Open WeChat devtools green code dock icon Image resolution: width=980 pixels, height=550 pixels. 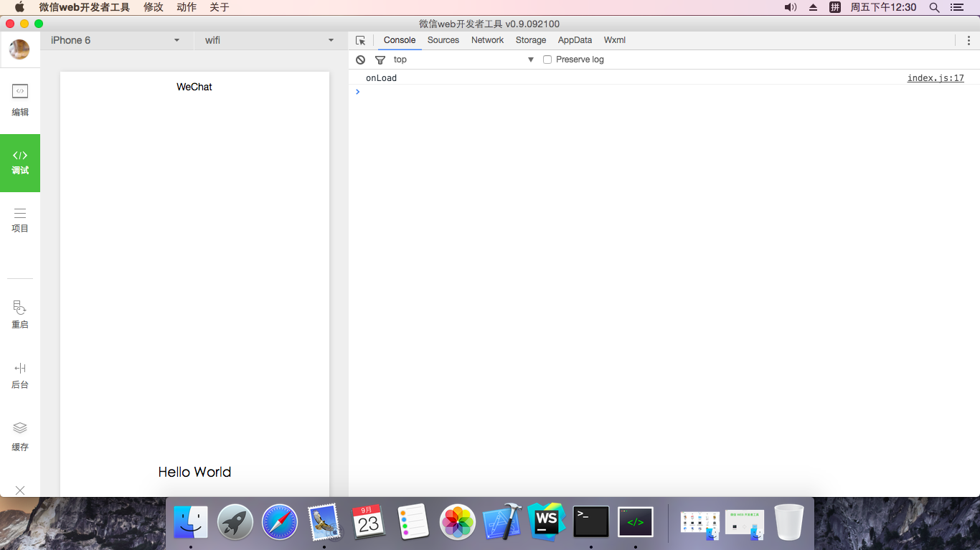click(x=636, y=522)
